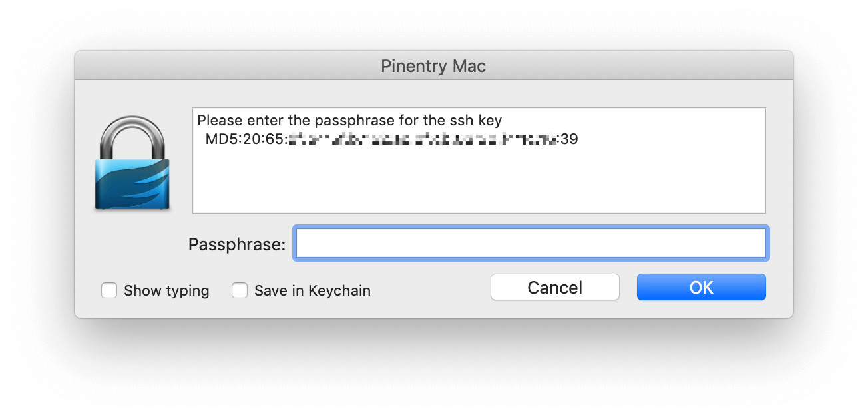Click the "MD5" prefix of the fingerprint
868x417 pixels.
218,139
